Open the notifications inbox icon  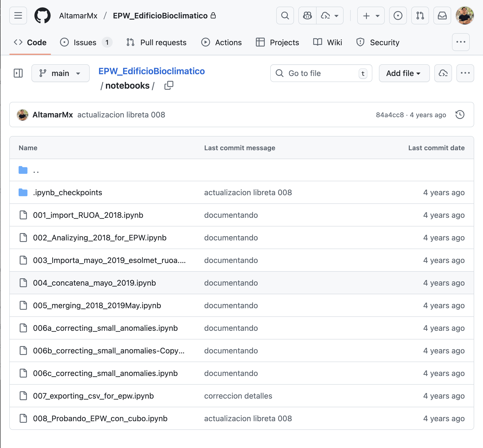tap(442, 16)
